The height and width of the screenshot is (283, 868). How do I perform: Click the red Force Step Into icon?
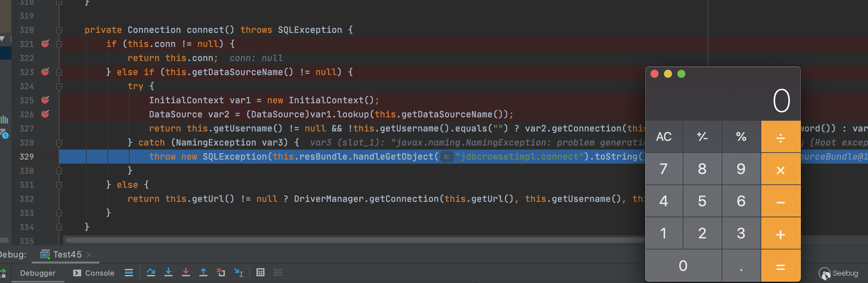pos(186,272)
